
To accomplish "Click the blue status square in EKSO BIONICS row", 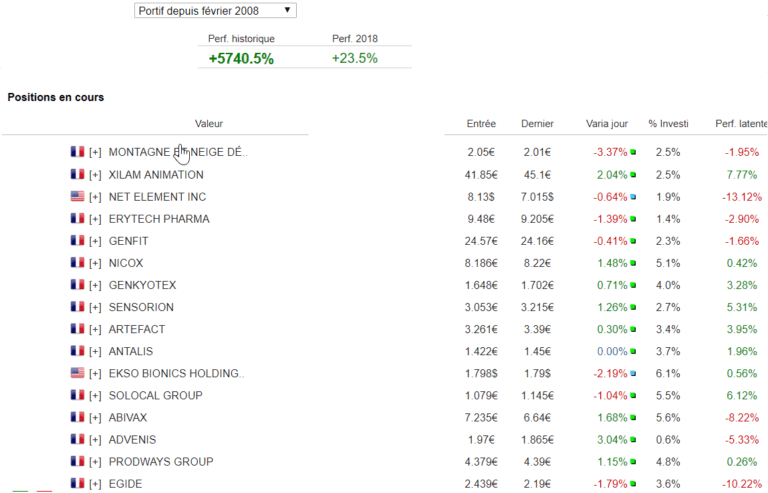I will (x=633, y=375).
